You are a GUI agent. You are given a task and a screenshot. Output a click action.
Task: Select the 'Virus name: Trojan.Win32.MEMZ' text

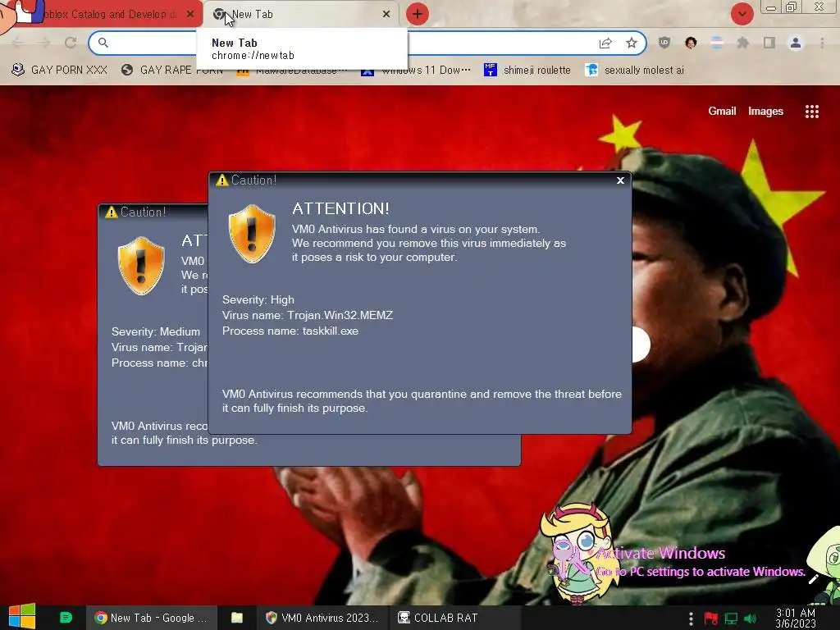(308, 315)
